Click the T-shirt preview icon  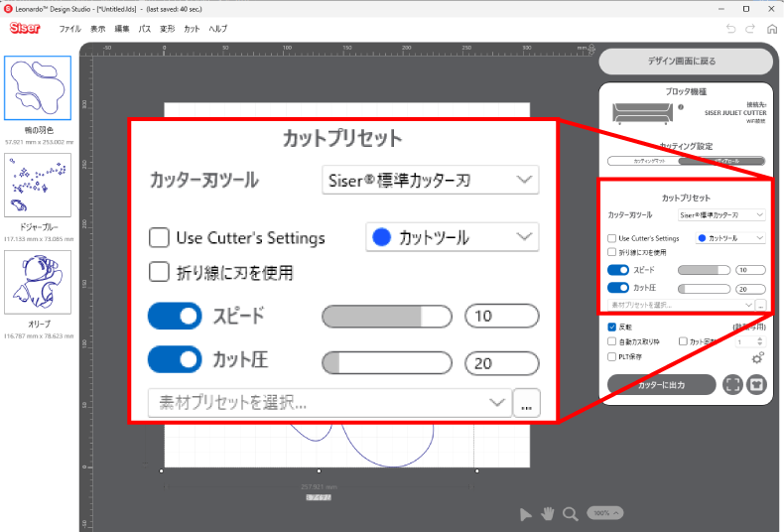point(756,385)
